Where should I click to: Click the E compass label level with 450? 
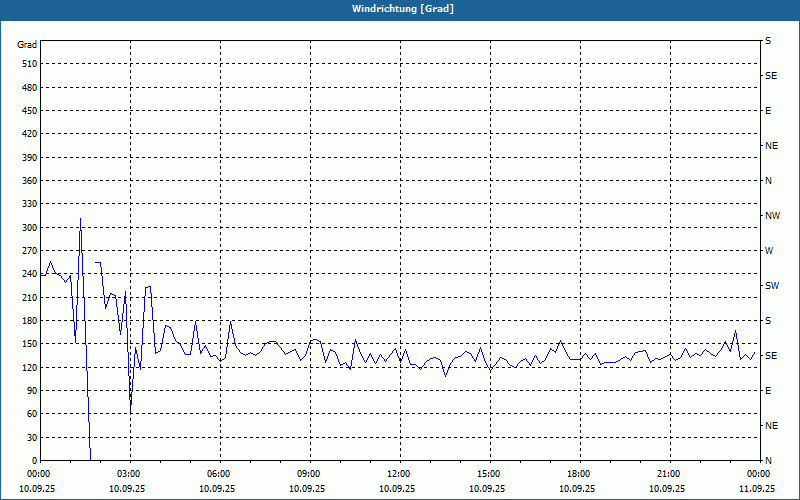pos(768,111)
